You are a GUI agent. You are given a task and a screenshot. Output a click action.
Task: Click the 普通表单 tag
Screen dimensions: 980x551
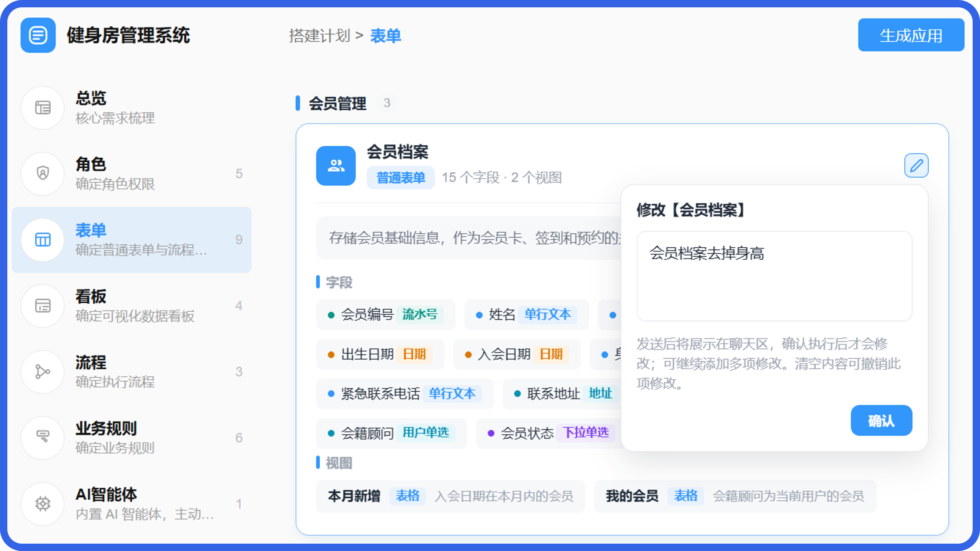coord(401,178)
